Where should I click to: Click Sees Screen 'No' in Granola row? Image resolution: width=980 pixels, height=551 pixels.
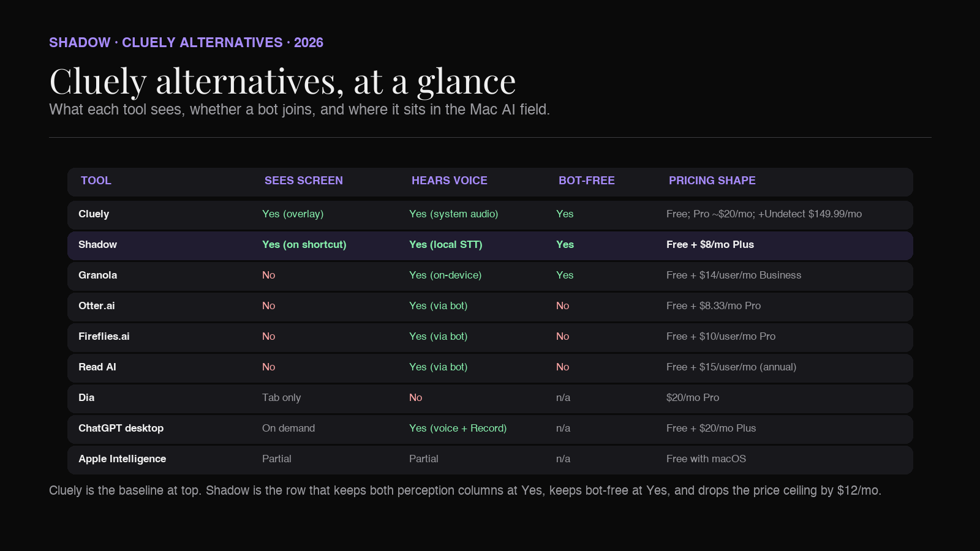click(269, 275)
